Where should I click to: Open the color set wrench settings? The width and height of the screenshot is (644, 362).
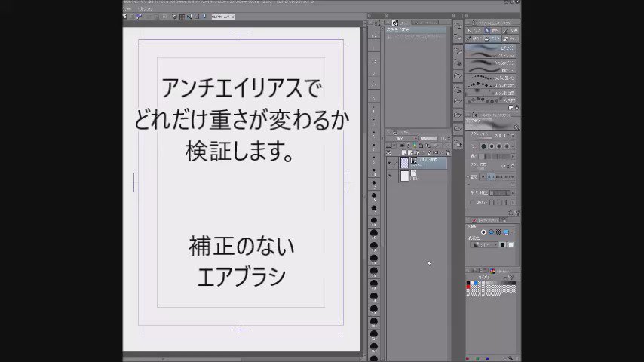click(512, 278)
